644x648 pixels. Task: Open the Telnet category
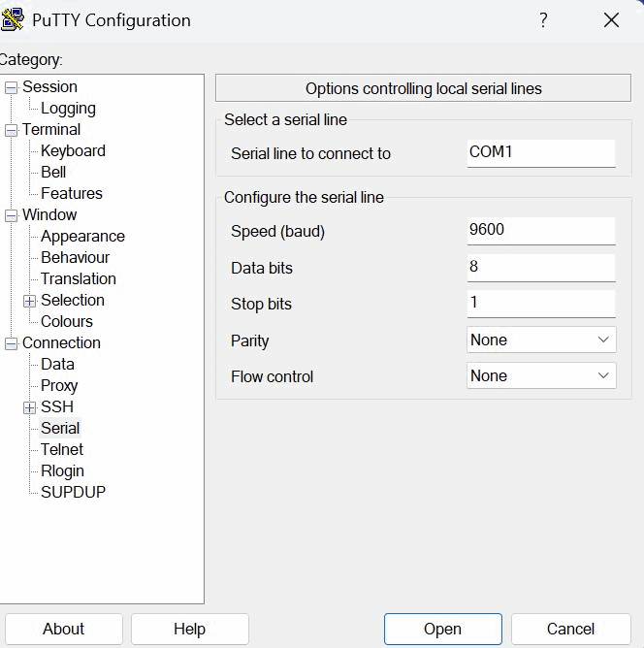tap(62, 450)
